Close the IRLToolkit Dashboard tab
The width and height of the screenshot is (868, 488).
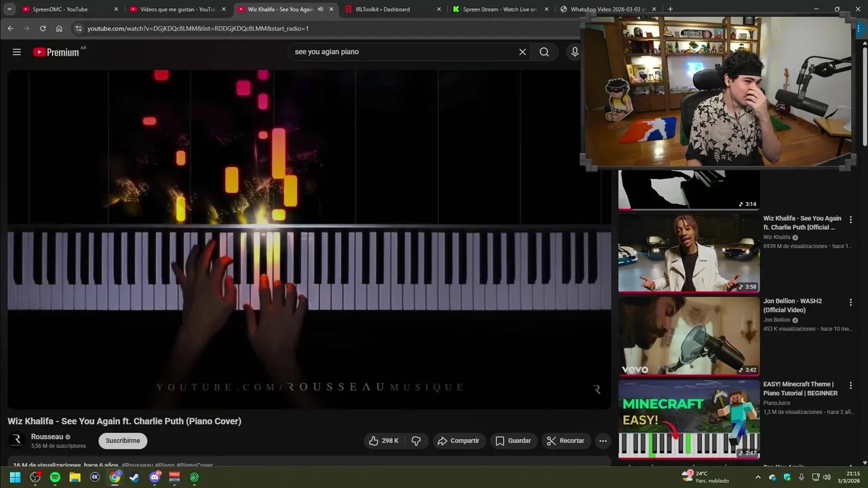439,9
